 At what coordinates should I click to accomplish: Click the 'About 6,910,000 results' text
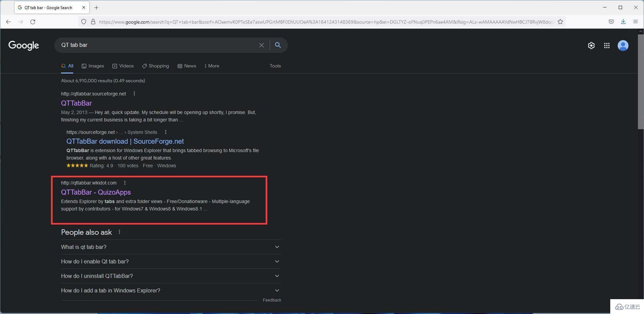click(103, 81)
